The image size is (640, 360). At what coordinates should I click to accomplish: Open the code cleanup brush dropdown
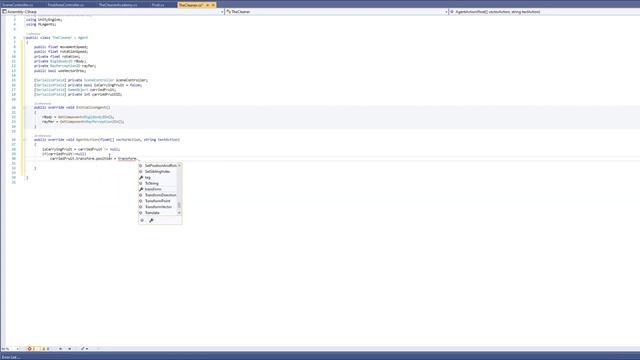coord(84,349)
